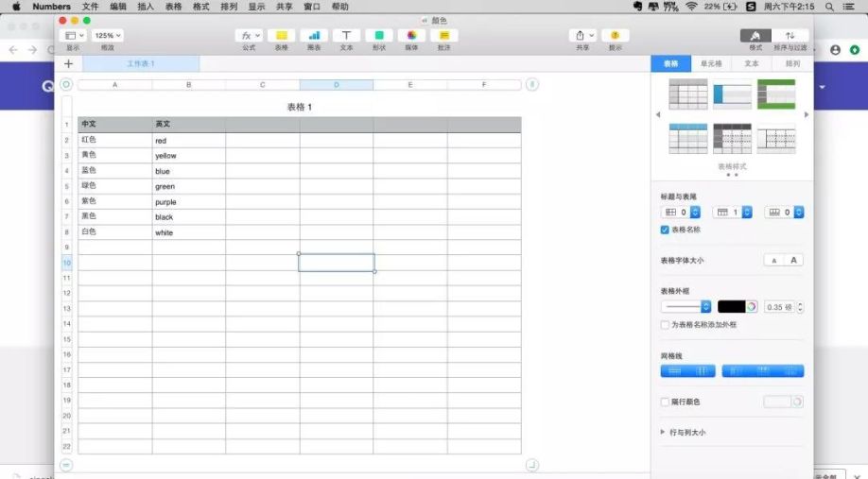
Task: Enable 为表格名称添加外框 checkbox
Action: click(665, 325)
